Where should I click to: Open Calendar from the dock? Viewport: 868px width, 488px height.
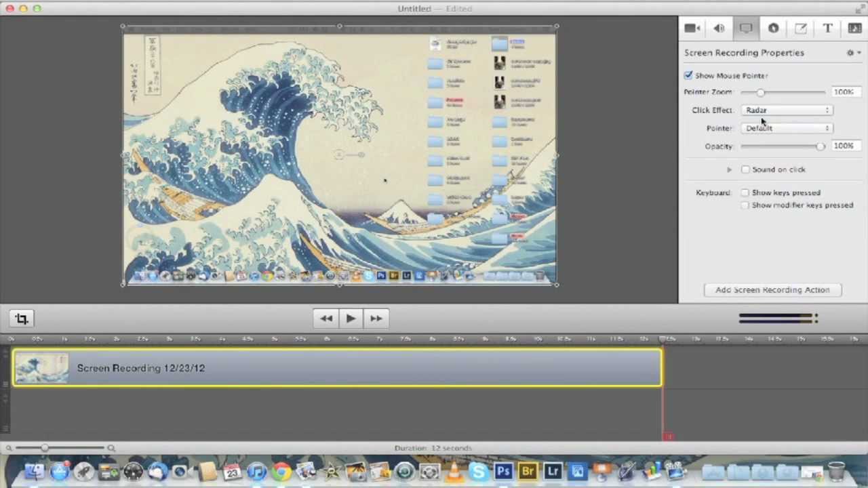point(233,471)
